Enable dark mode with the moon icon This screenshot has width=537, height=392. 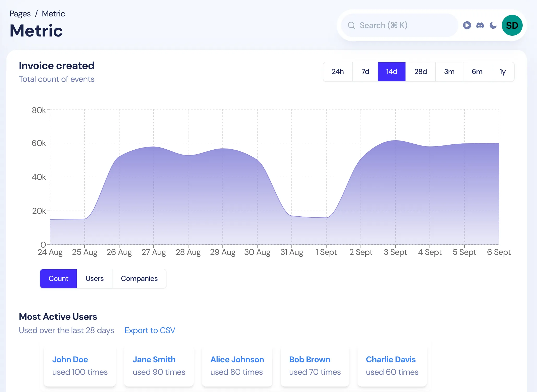pyautogui.click(x=493, y=25)
